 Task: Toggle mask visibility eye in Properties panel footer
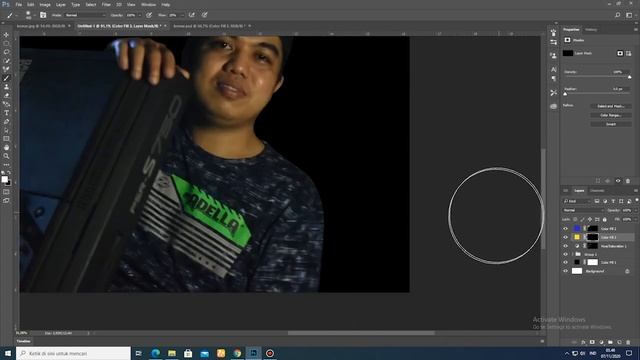point(618,181)
